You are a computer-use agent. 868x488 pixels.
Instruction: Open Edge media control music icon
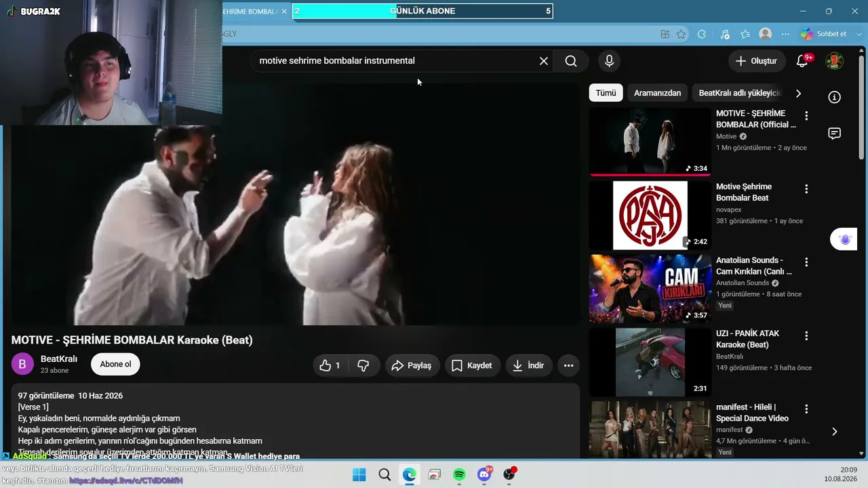(724, 34)
